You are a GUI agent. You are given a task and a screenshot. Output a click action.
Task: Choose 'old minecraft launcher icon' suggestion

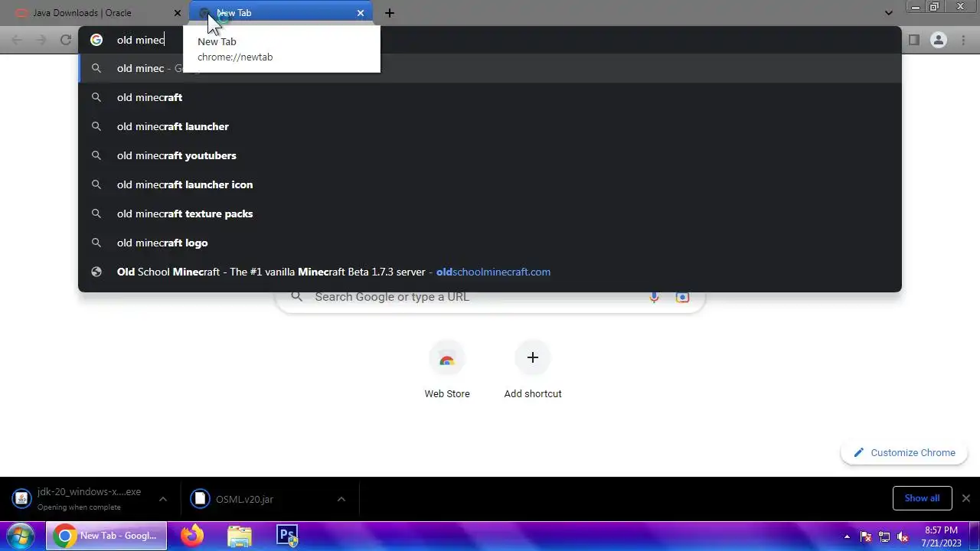point(490,184)
